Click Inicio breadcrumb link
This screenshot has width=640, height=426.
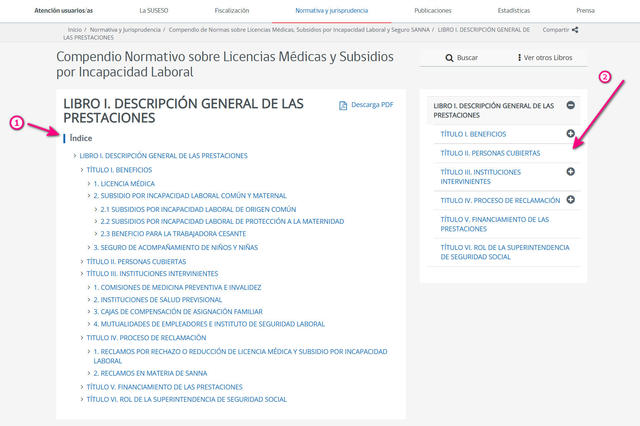click(75, 30)
